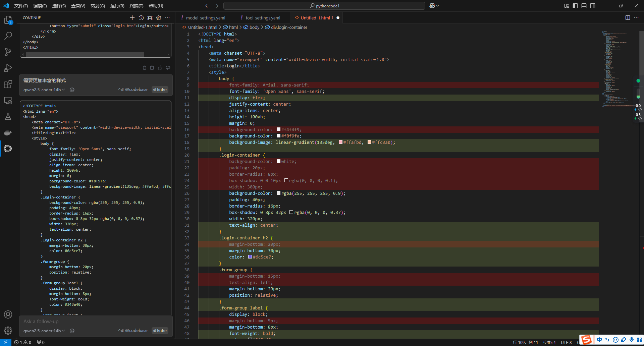Open the Explorer view in activity bar
644x346 pixels.
tap(8, 20)
